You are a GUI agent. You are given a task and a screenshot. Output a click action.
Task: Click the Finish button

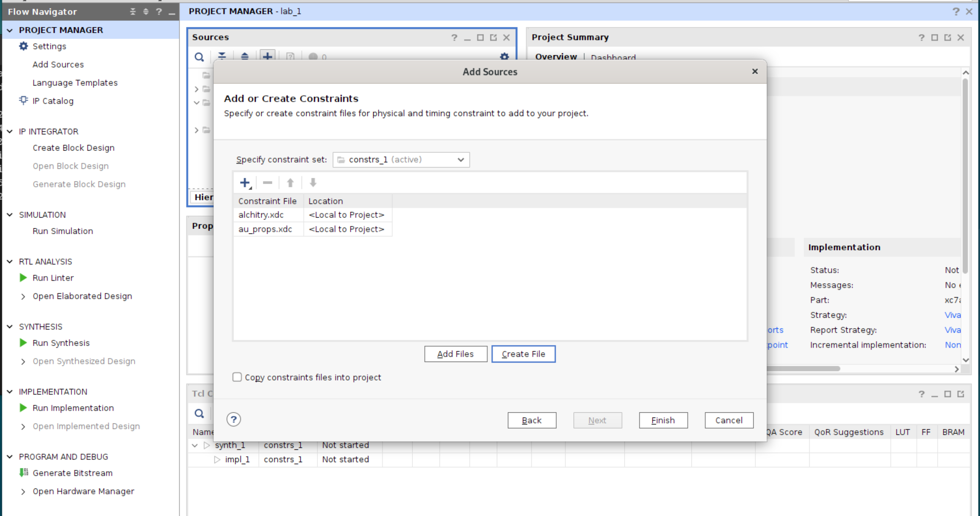(663, 420)
